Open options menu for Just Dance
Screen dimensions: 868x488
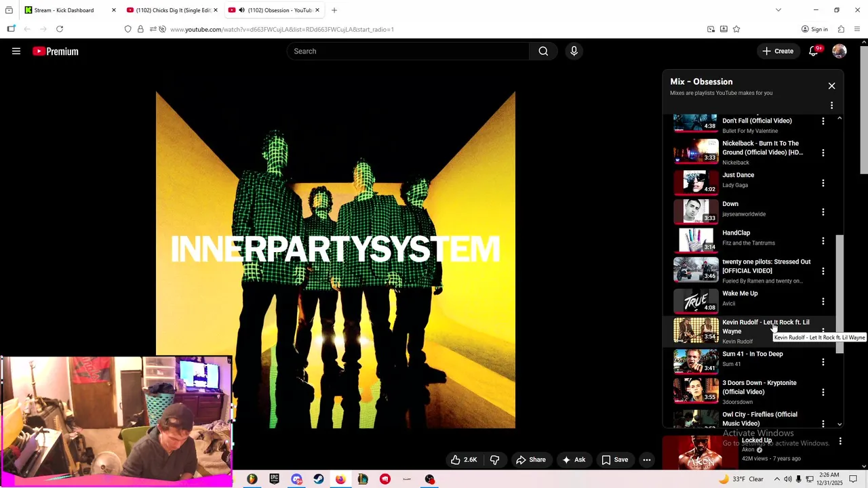[x=823, y=183]
